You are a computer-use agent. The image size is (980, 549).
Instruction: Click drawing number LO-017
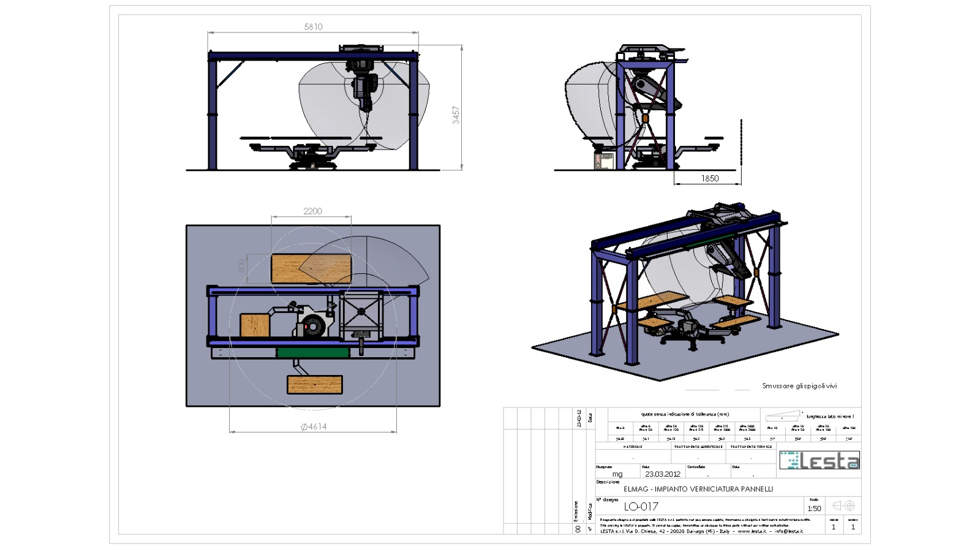tap(641, 507)
